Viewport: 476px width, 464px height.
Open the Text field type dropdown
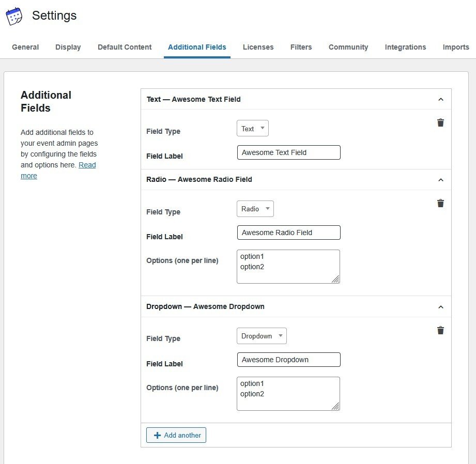pyautogui.click(x=253, y=129)
